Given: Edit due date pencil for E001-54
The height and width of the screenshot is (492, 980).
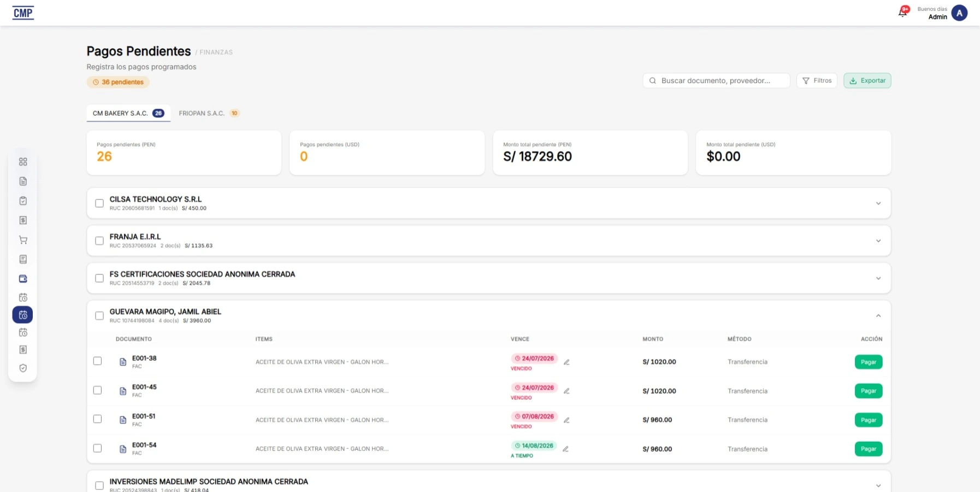Looking at the screenshot, I should pos(565,449).
